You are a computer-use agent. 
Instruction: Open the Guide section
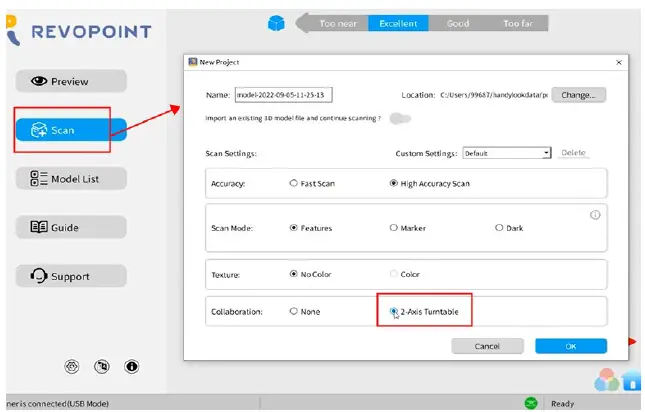[x=71, y=227]
